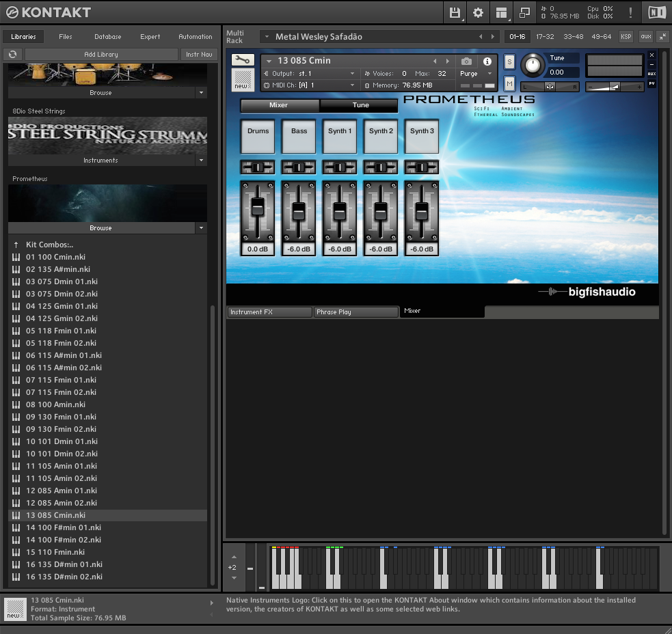Show multi rack page 17-32
Viewport: 672px width, 634px height.
(545, 37)
